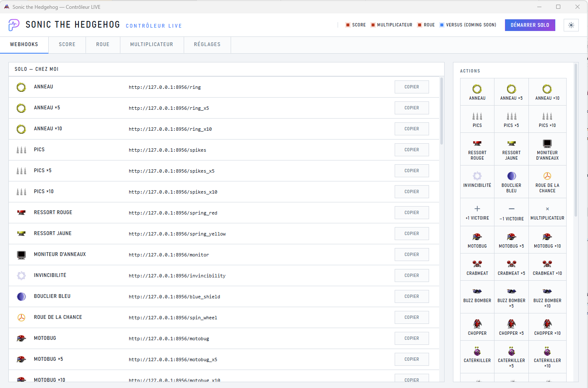Spawn Buzz Bomber ×5
The image size is (588, 388).
(x=511, y=297)
